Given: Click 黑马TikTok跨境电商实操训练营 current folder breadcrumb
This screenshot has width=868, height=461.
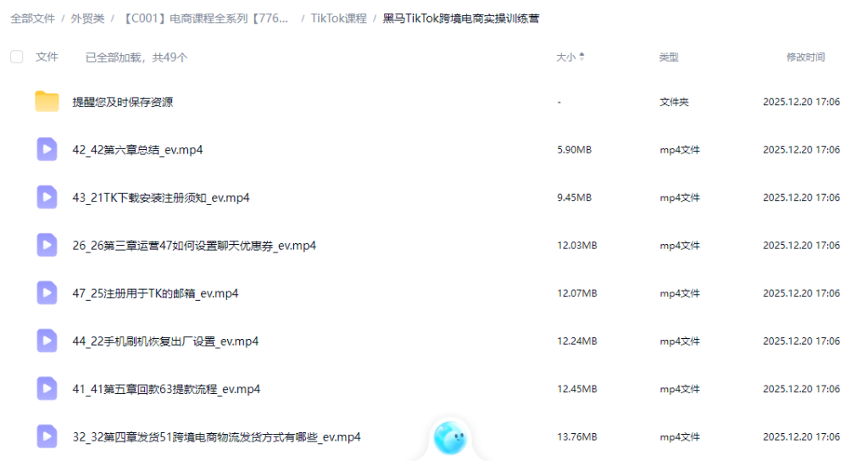Looking at the screenshot, I should pos(461,19).
